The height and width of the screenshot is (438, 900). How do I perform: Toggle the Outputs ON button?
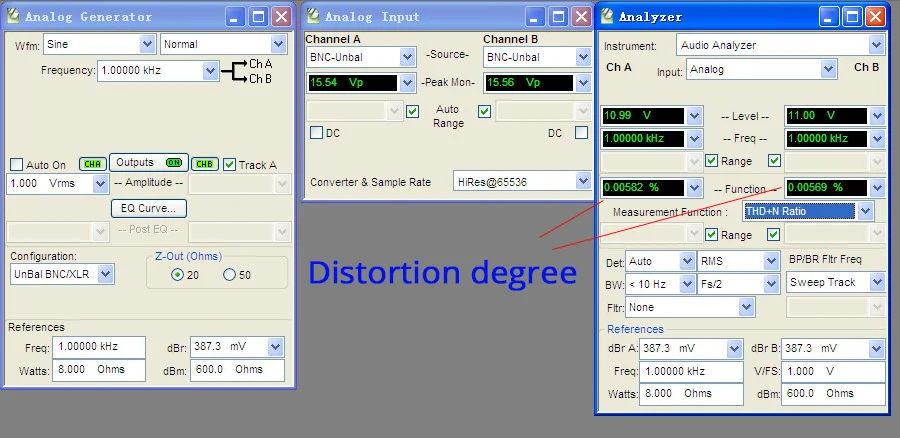point(149,162)
